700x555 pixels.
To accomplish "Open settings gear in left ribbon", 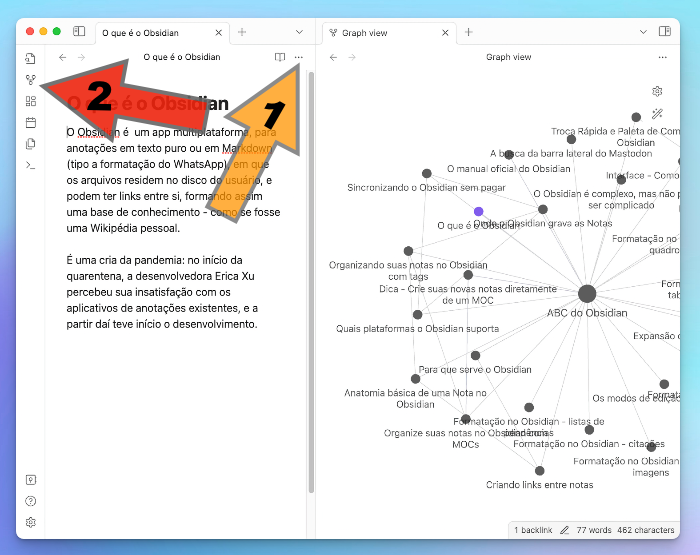I will 30,522.
